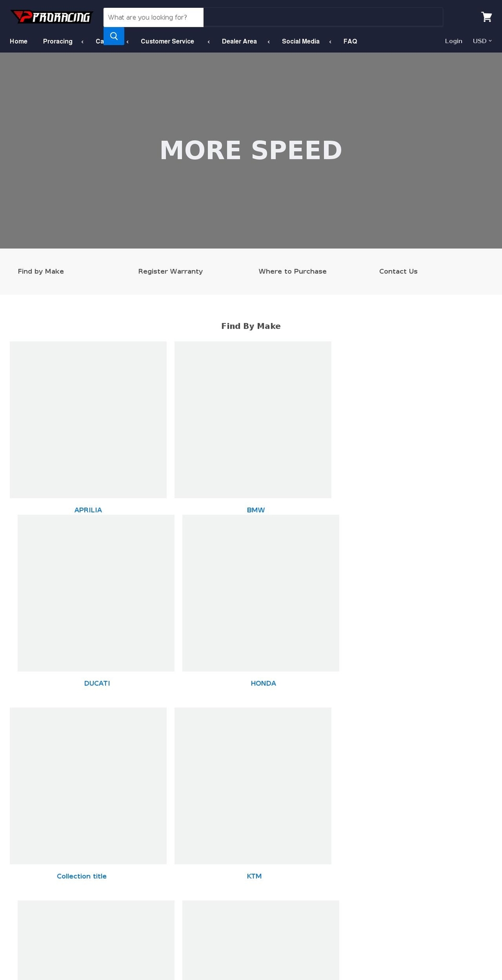Go to the FAQ page
The height and width of the screenshot is (980, 502).
click(x=350, y=41)
